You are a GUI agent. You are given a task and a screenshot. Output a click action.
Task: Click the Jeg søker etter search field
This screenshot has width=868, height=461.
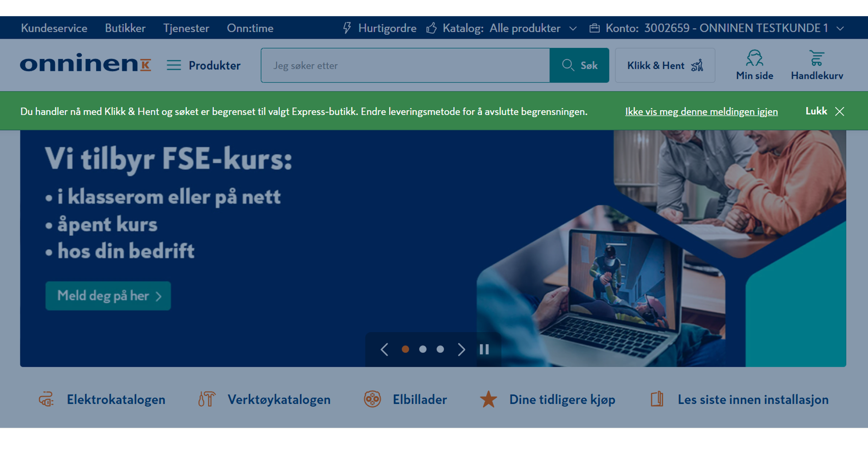point(405,65)
